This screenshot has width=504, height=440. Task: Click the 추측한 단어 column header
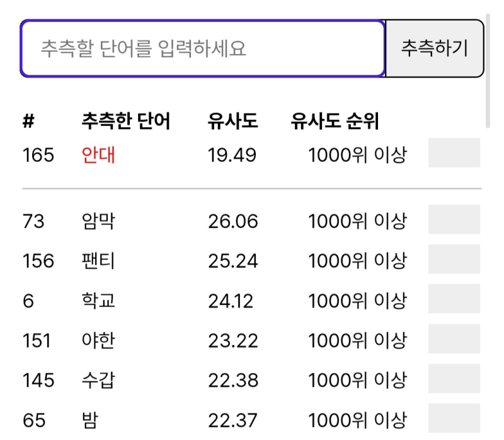tap(125, 121)
